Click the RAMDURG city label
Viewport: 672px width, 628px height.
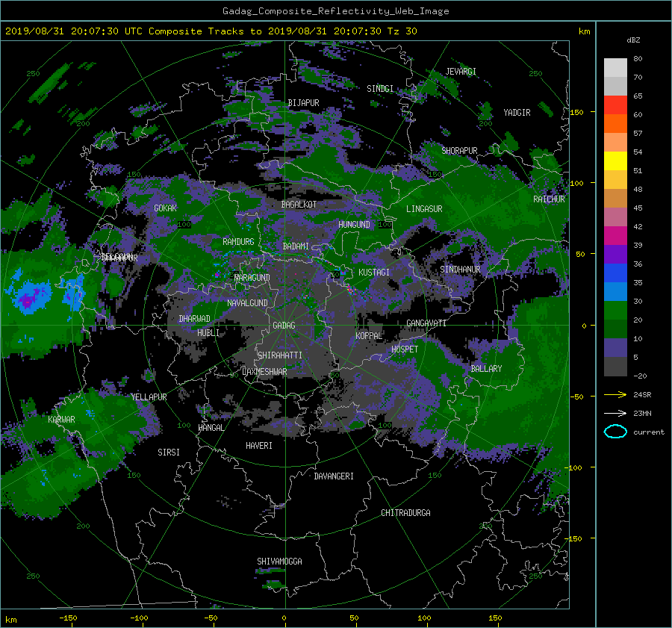pyautogui.click(x=238, y=242)
